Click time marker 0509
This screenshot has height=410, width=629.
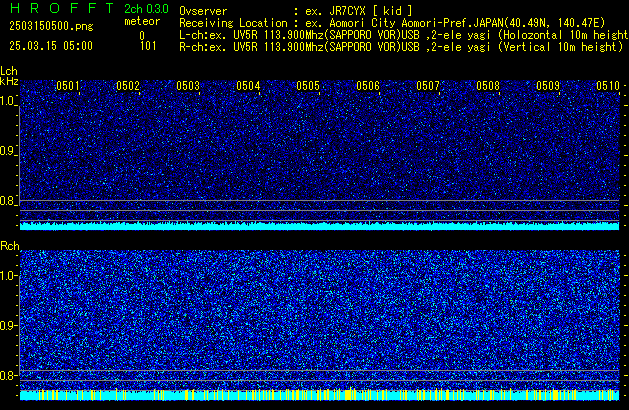[x=548, y=86]
